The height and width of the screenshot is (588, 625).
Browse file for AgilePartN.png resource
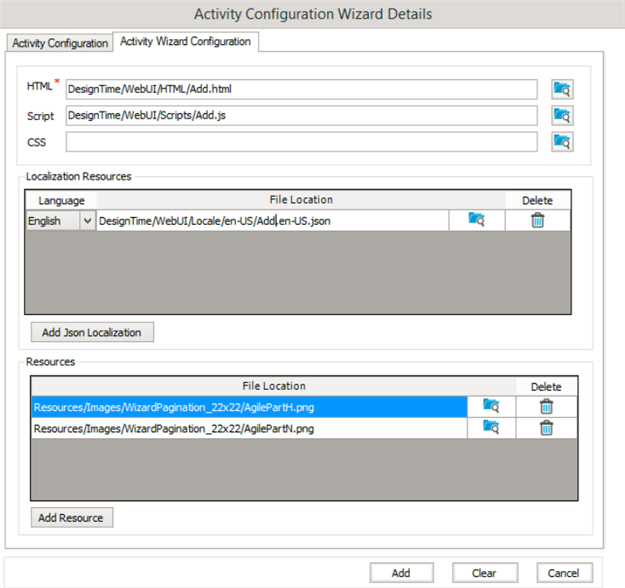(x=491, y=428)
